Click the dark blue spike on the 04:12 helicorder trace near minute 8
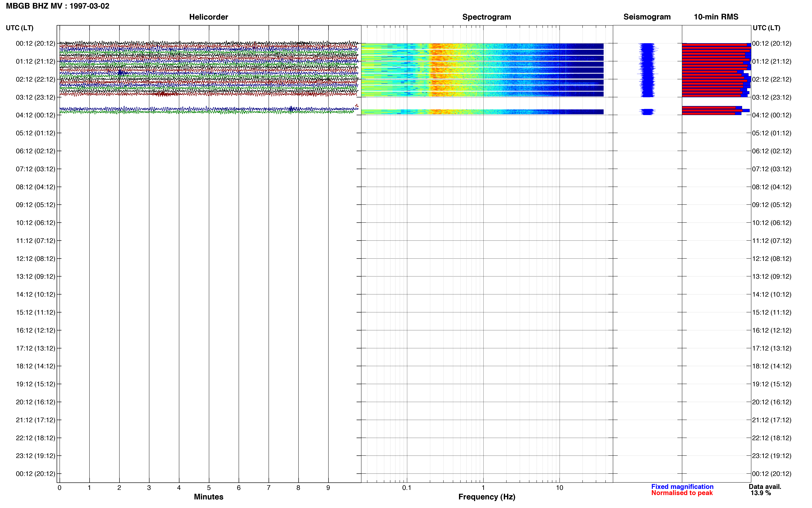This screenshot has height=508, width=812. point(292,109)
